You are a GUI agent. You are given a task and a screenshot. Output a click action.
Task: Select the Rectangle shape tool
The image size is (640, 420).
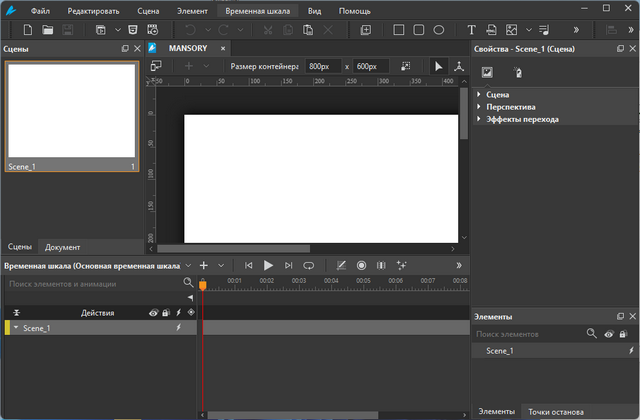click(x=398, y=30)
